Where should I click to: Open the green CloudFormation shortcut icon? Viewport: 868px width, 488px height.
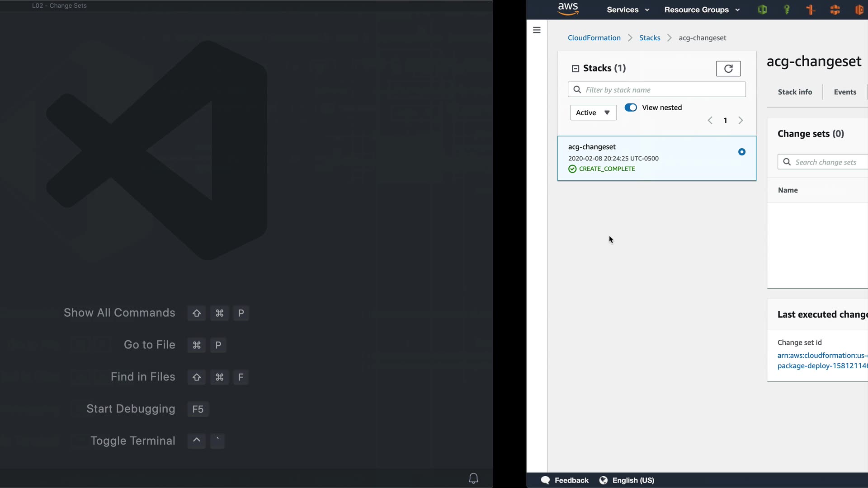click(x=762, y=9)
